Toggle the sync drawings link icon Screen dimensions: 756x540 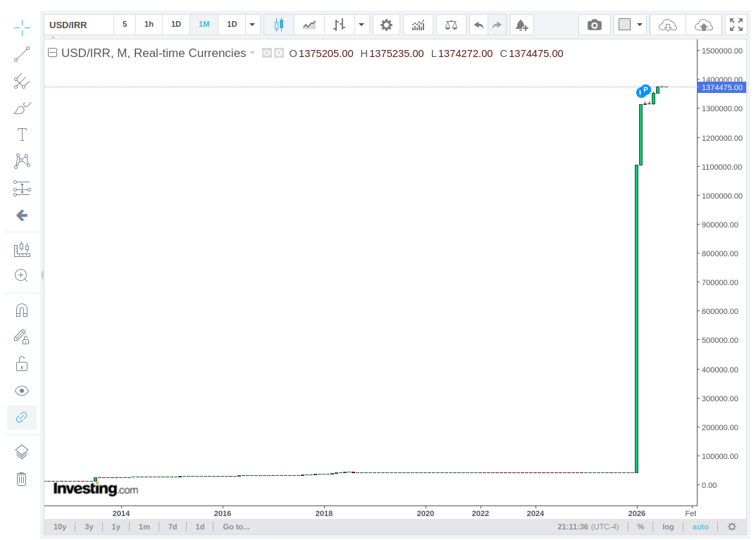point(22,417)
